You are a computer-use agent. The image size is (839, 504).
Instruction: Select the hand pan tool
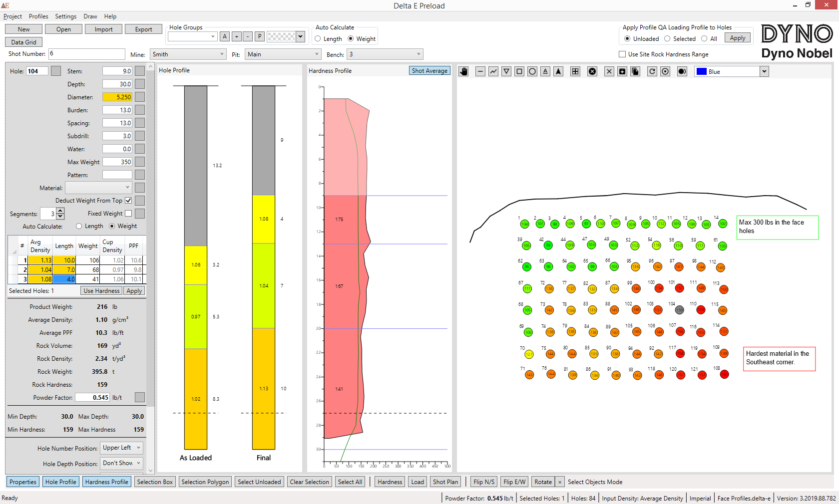click(464, 71)
